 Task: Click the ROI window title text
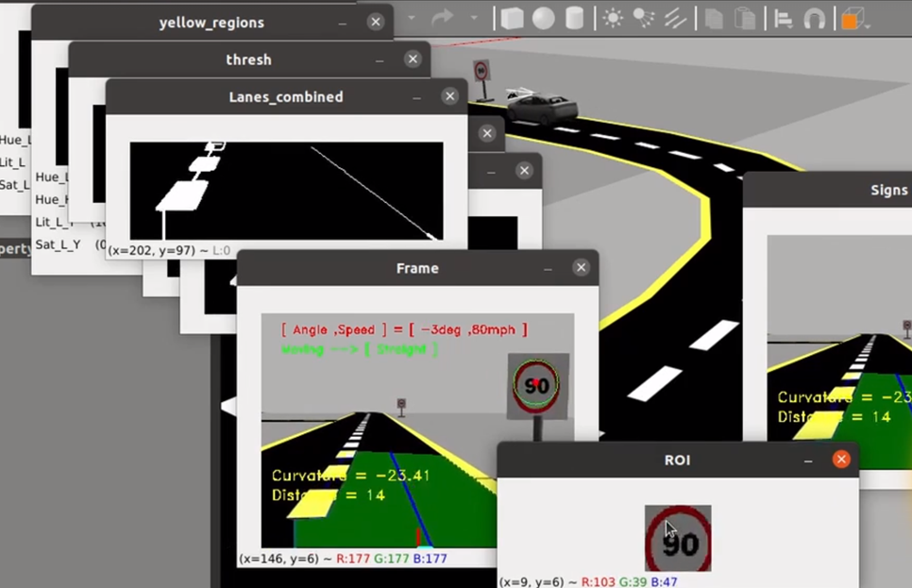(678, 460)
